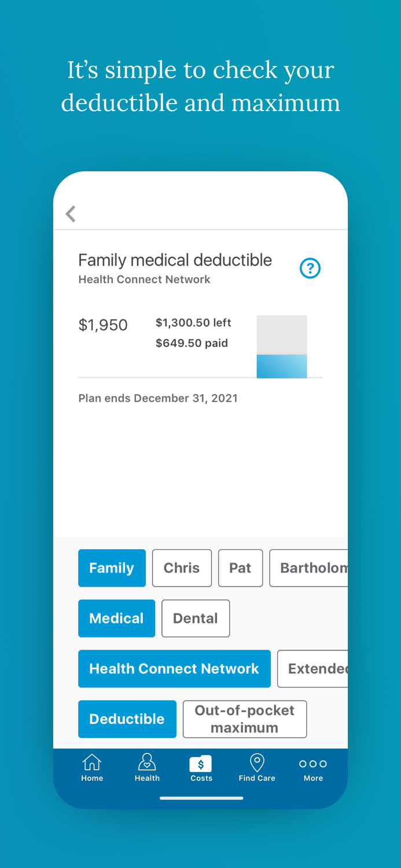The width and height of the screenshot is (401, 868).
Task: Select the Family member filter
Action: [x=112, y=568]
